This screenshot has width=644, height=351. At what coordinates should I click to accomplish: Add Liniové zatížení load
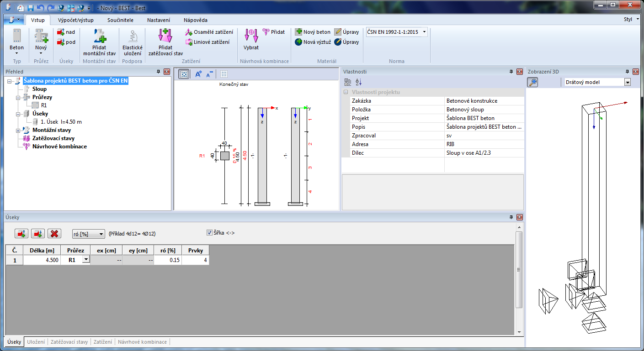(208, 42)
